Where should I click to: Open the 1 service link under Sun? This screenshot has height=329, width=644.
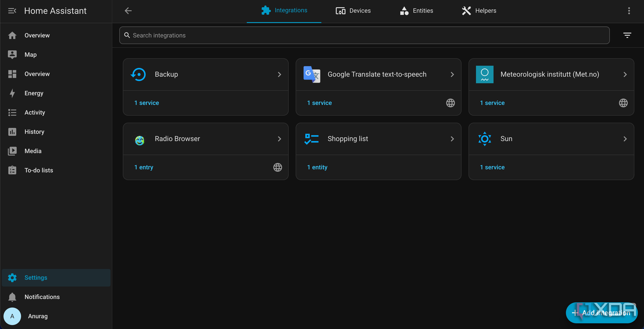(x=492, y=167)
